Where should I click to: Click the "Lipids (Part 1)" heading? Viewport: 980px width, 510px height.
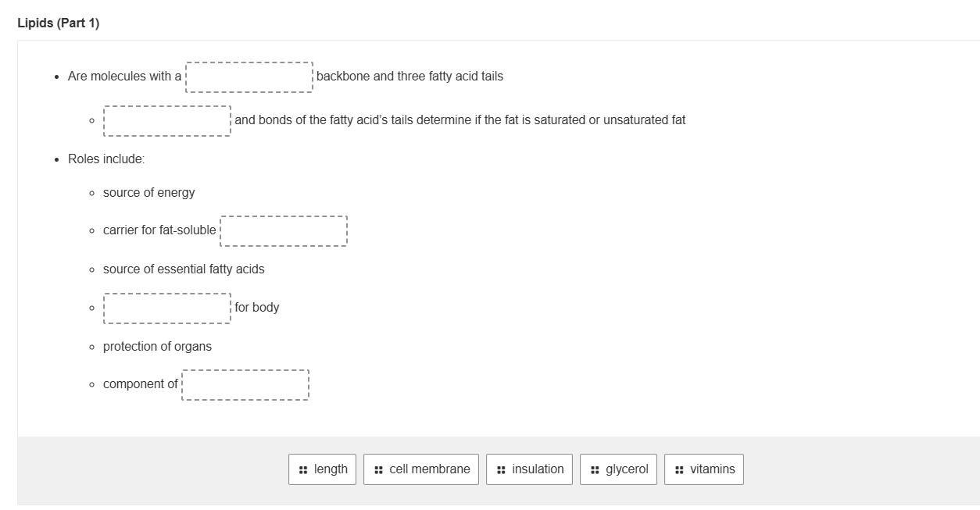coord(59,23)
